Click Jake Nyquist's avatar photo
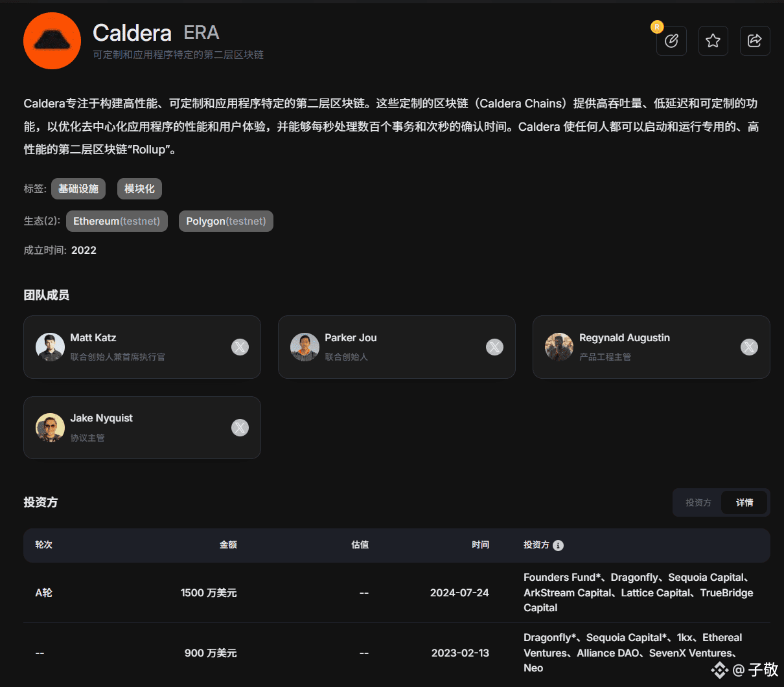This screenshot has width=784, height=687. point(50,428)
